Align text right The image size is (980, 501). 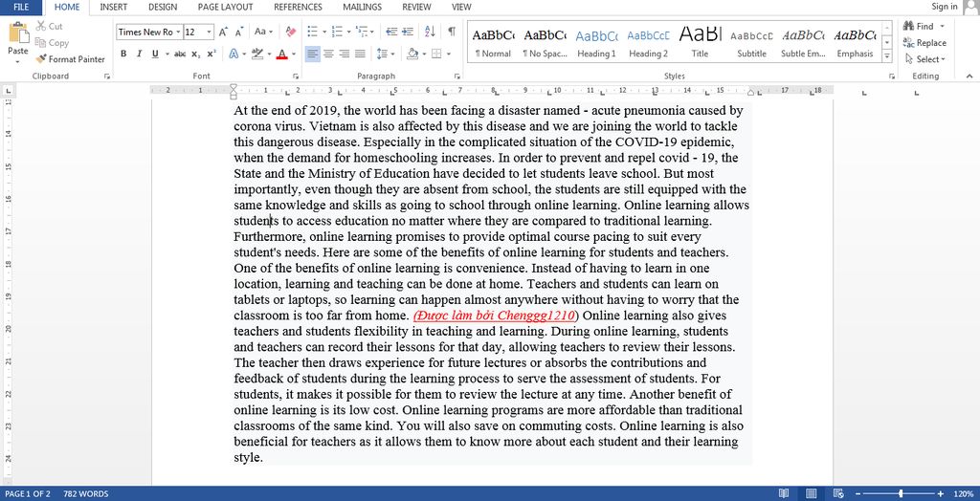pos(344,54)
